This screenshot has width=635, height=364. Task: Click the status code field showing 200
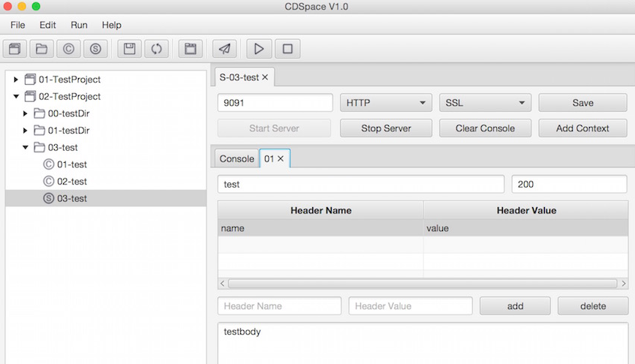point(570,184)
